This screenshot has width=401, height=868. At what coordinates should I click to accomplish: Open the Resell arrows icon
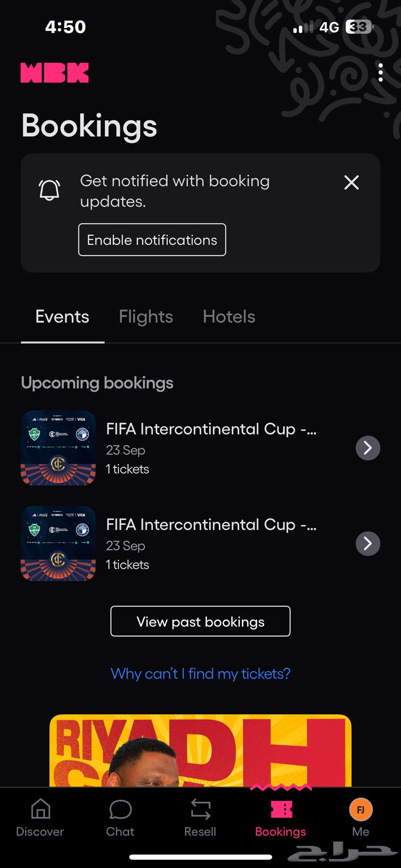pyautogui.click(x=200, y=809)
